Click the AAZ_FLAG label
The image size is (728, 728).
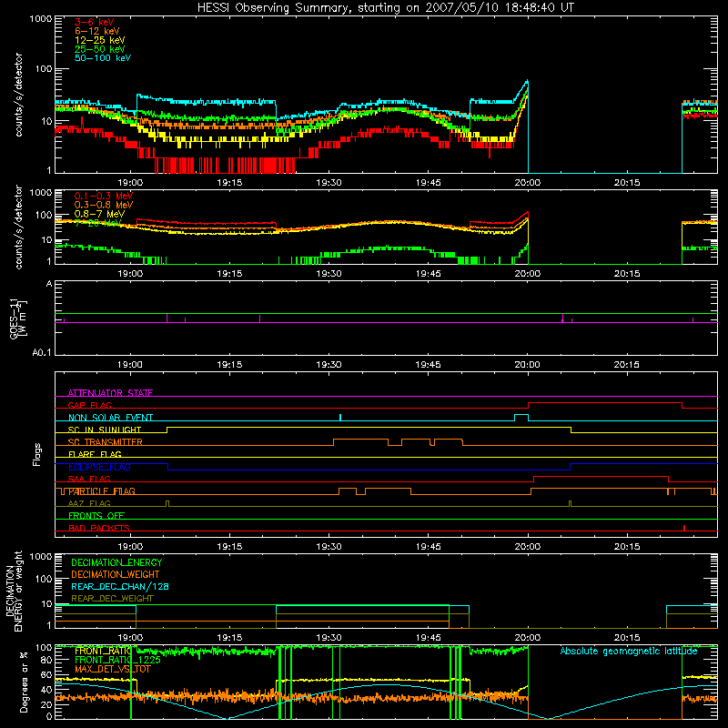tap(89, 503)
